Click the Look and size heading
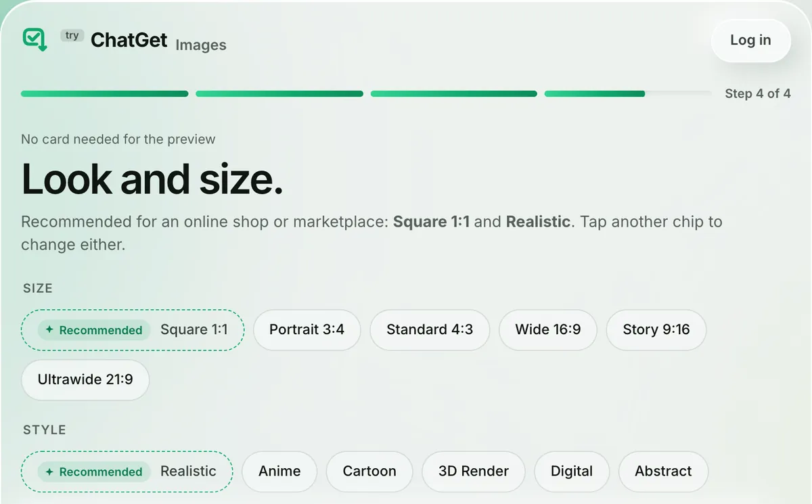This screenshot has width=812, height=504. 152,179
